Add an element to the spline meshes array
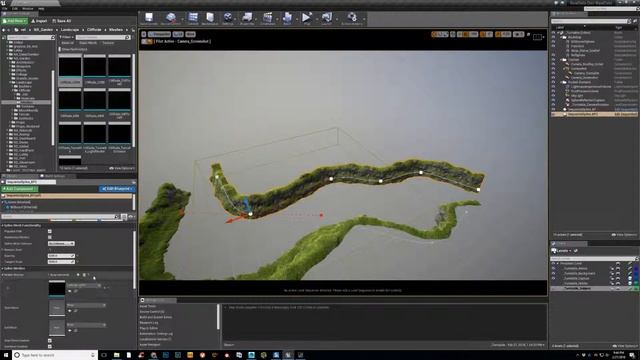640x360 pixels. 78,275
